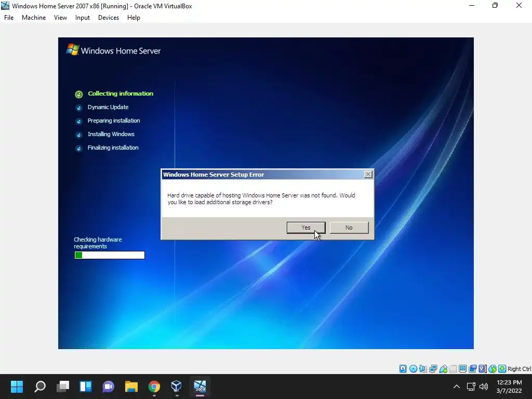Click the Installing Windows step bullet
The image size is (532, 399).
tap(79, 135)
